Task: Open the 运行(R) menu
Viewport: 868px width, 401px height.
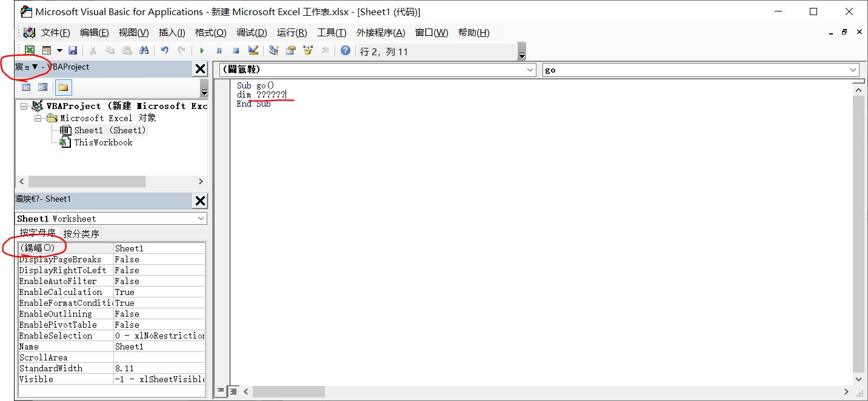Action: coord(292,33)
